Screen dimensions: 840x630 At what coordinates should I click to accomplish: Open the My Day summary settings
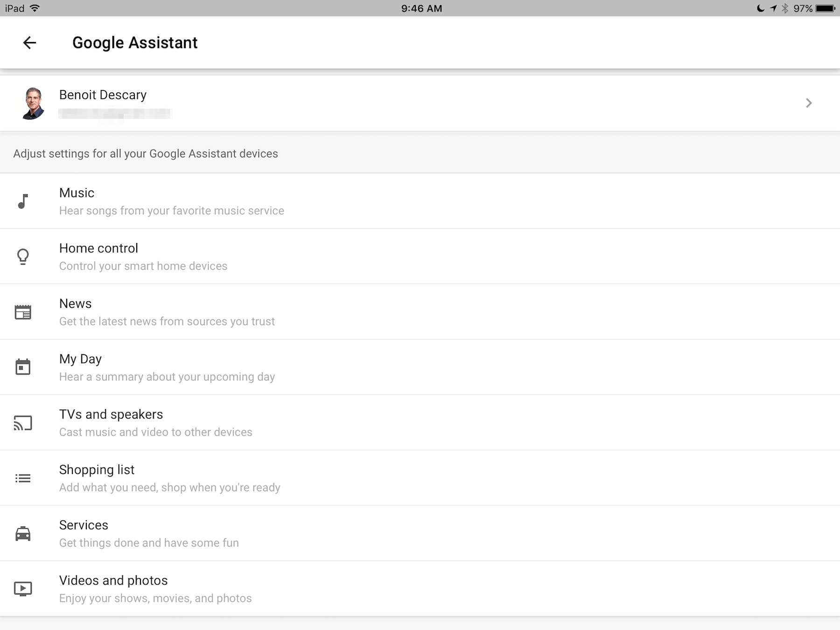click(x=420, y=367)
